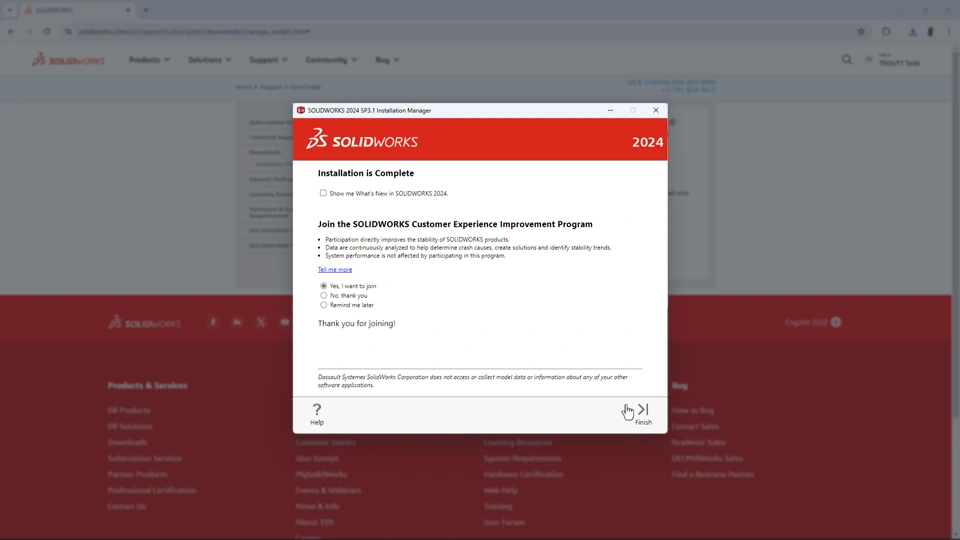Open Help in the Installation Manager
960x540 pixels.
click(x=317, y=414)
